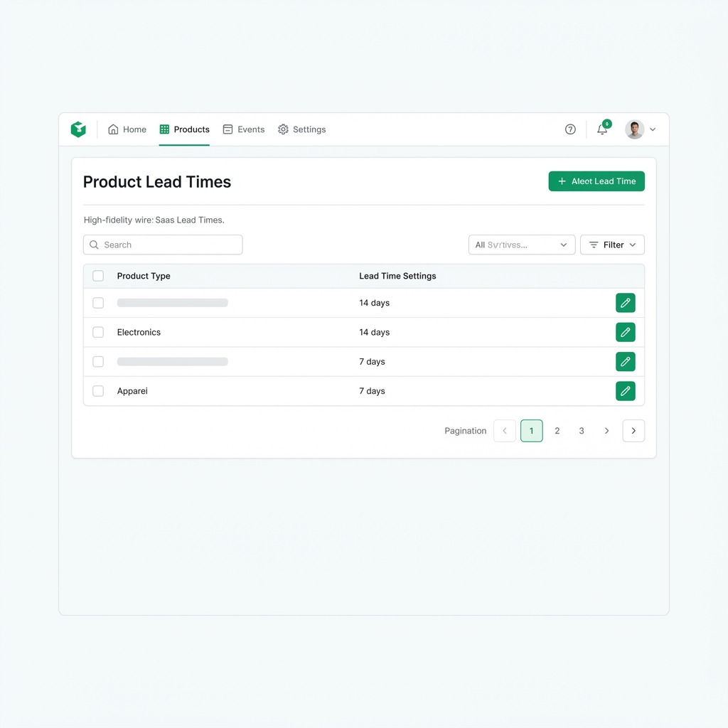Viewport: 728px width, 728px height.
Task: Click the green cube app logo
Action: click(78, 129)
